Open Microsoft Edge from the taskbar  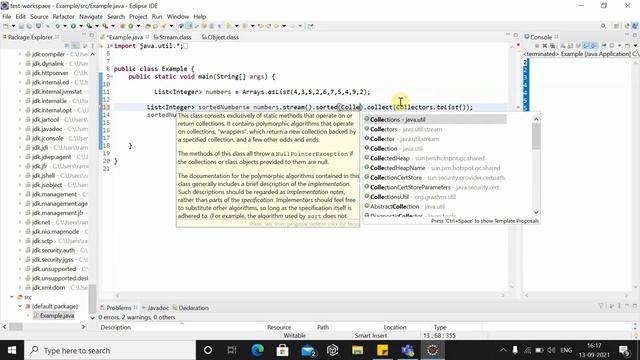coord(258,350)
